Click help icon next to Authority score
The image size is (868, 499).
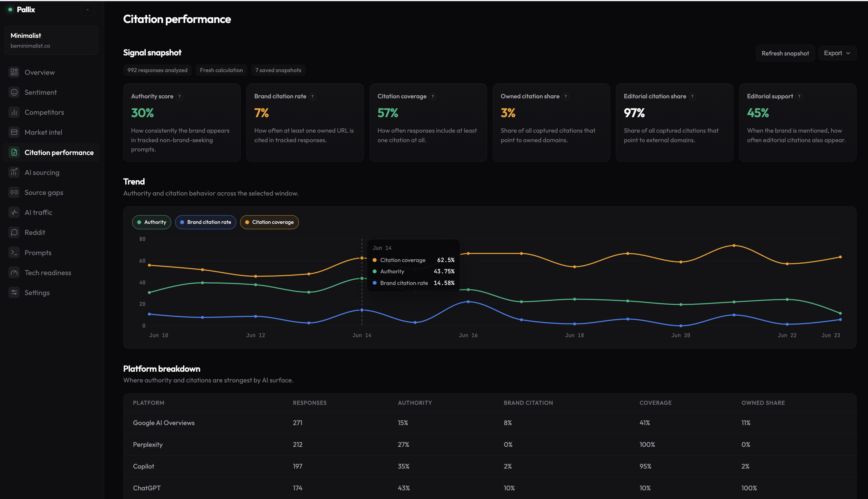pos(179,97)
